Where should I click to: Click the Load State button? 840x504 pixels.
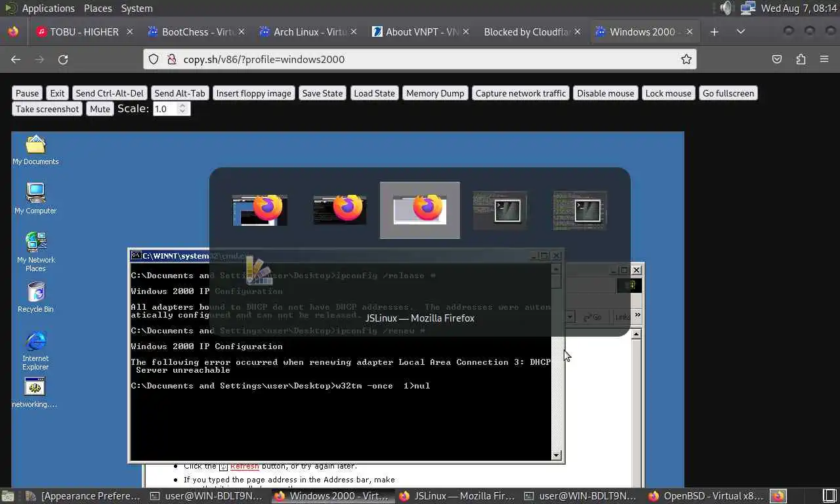pyautogui.click(x=375, y=93)
